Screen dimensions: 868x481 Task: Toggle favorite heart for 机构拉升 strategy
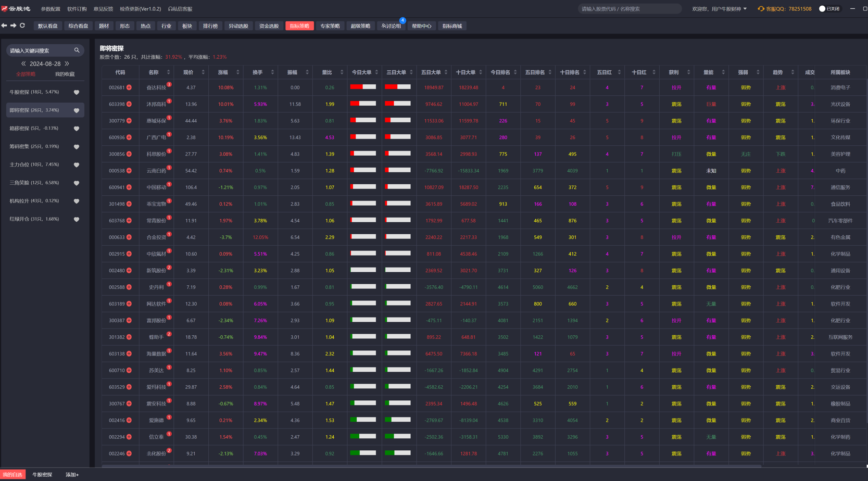pos(77,201)
